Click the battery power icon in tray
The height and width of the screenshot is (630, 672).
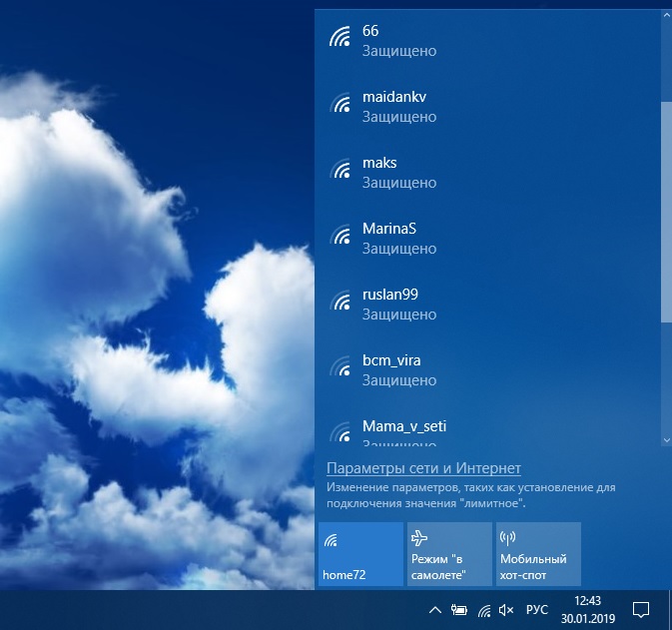click(458, 609)
